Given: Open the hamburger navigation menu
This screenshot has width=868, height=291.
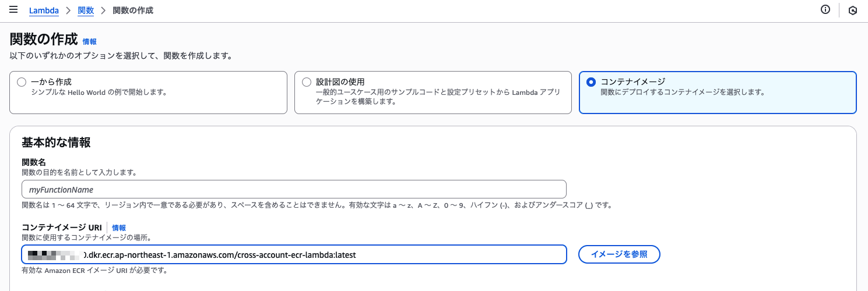Looking at the screenshot, I should [x=13, y=10].
